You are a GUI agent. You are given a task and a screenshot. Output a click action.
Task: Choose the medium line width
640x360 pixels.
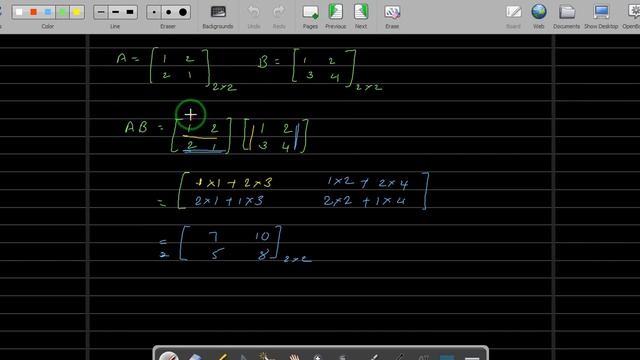[116, 12]
